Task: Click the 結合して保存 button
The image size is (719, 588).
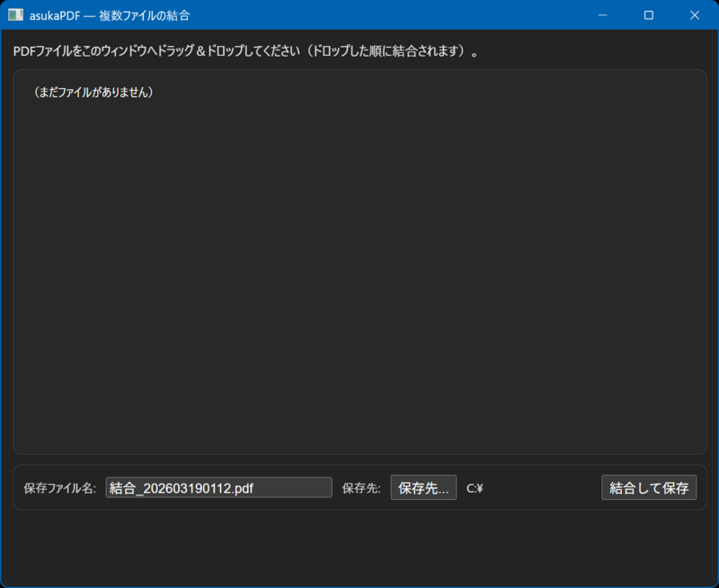Action: (x=648, y=488)
